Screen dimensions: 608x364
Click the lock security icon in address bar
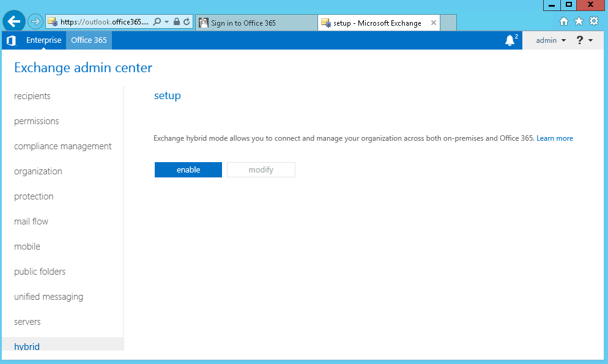[177, 21]
